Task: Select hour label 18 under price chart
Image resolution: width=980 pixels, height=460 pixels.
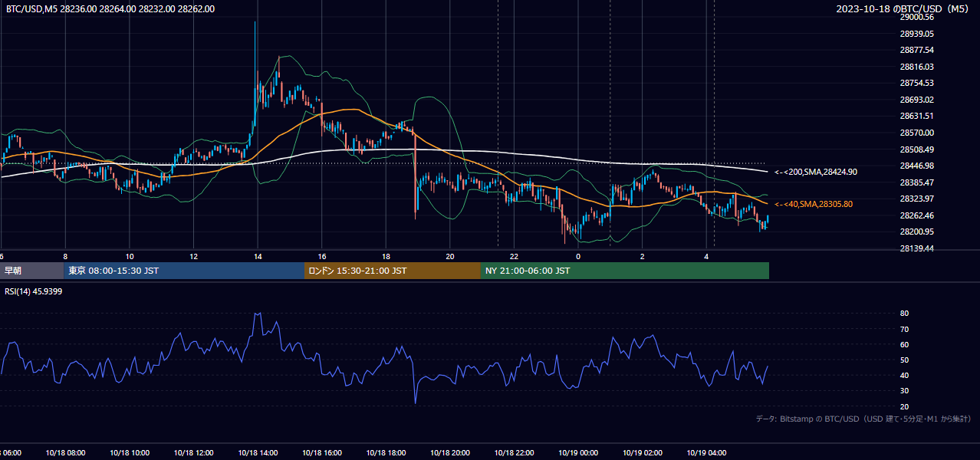Action: [x=386, y=256]
